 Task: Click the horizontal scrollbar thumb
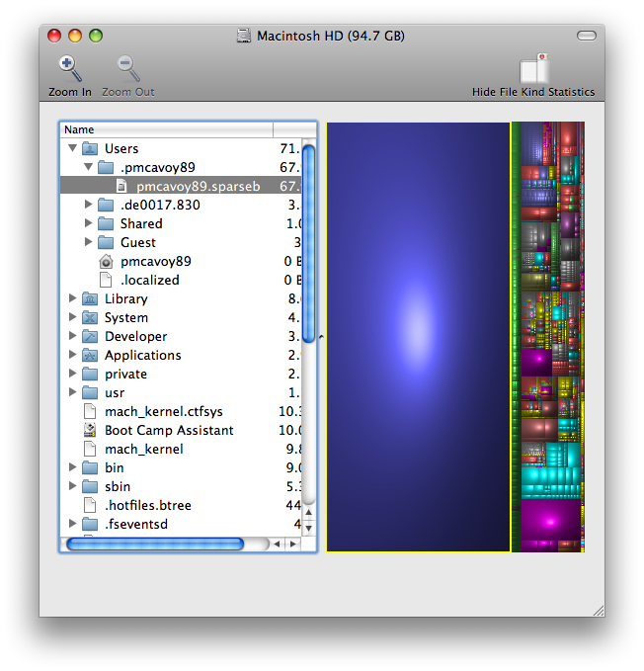[x=155, y=545]
